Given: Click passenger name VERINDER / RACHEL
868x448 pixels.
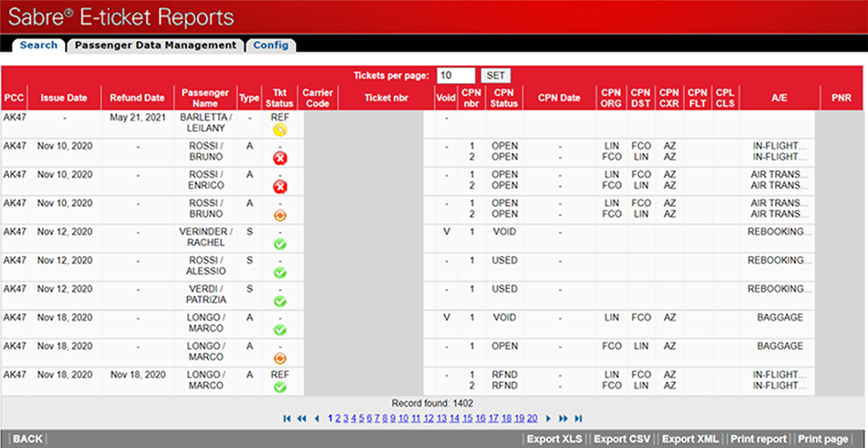Looking at the screenshot, I should click(x=205, y=237).
